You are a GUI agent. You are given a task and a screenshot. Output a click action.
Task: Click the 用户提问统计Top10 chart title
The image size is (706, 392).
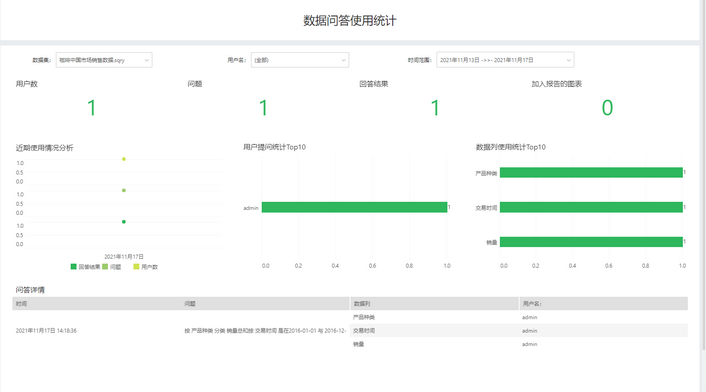pyautogui.click(x=274, y=147)
